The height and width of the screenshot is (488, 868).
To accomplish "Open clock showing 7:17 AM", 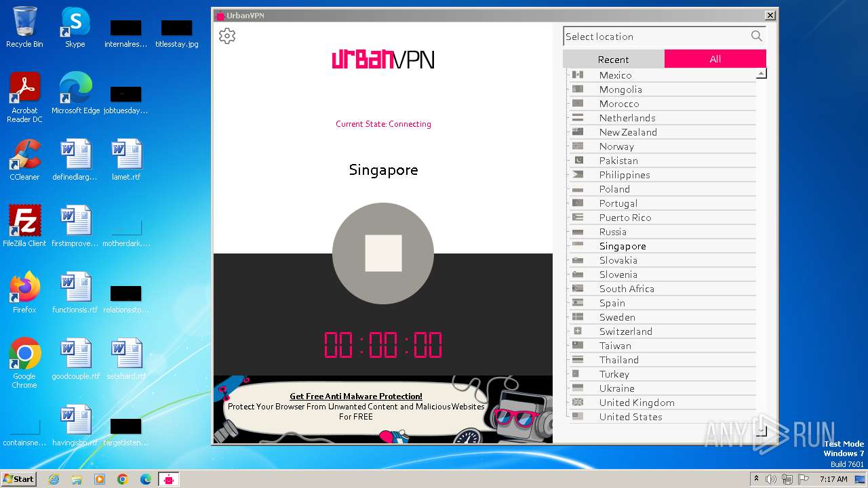I will click(833, 479).
